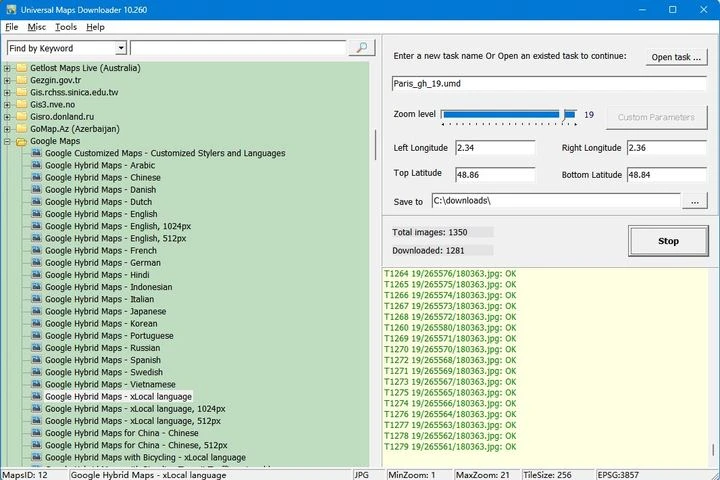
Task: Expand the Gezgin.gov.tr tree node
Action: 7,80
